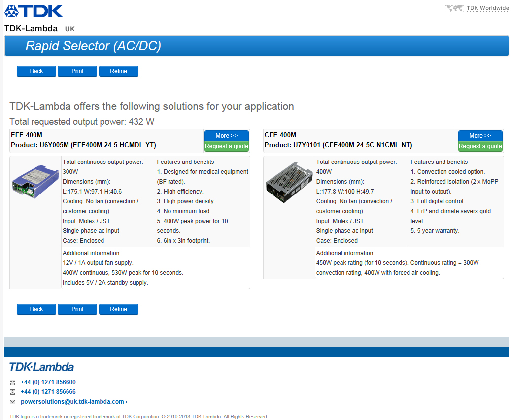Click 'L:175.1 W:97.1 H:40.6' dimensions text

[x=92, y=192]
